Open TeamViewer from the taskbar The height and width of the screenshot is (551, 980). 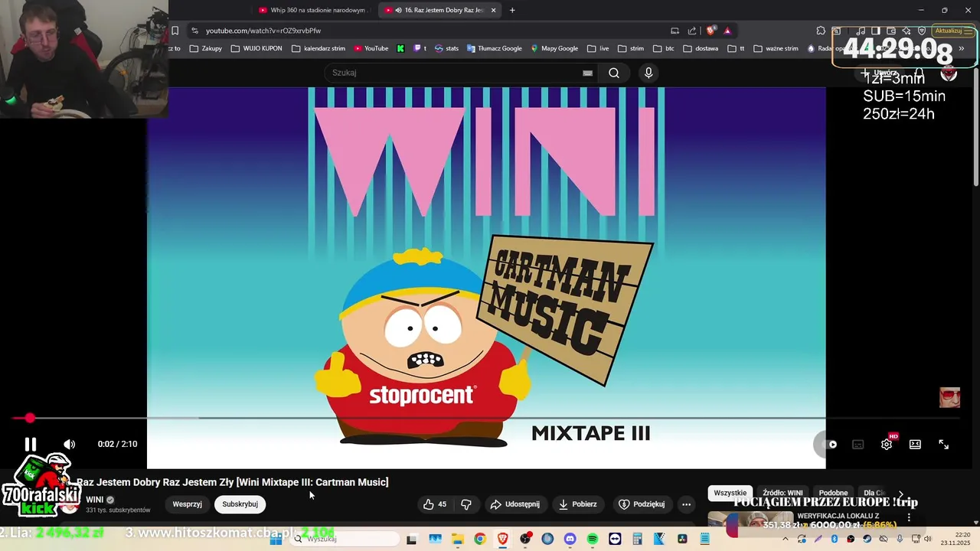(x=615, y=539)
